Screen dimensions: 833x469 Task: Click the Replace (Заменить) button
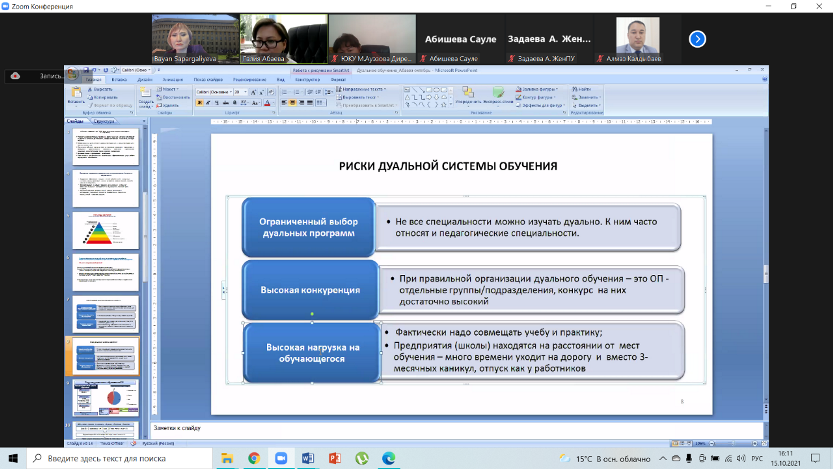(x=589, y=97)
